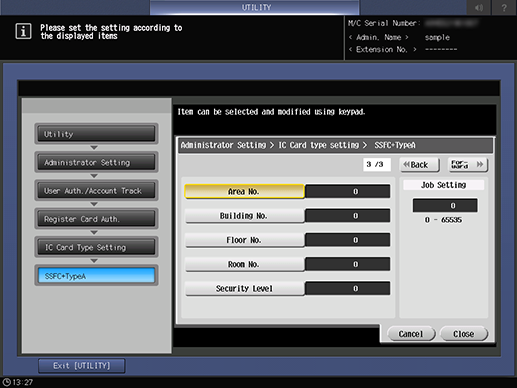The width and height of the screenshot is (517, 388).
Task: Go to Administrator Setting in navigation tree
Action: coord(96,162)
